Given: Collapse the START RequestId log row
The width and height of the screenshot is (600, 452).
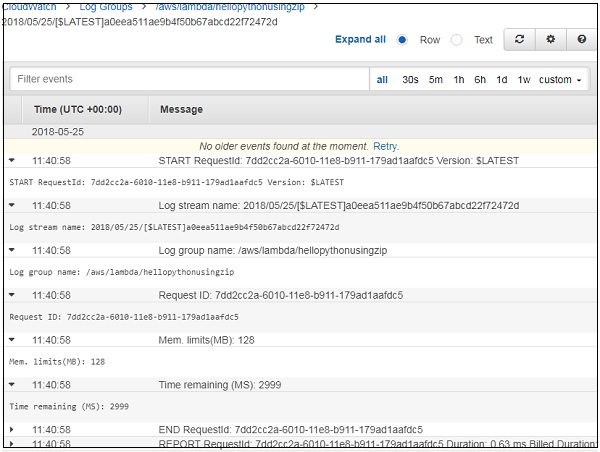Looking at the screenshot, I should [x=12, y=160].
